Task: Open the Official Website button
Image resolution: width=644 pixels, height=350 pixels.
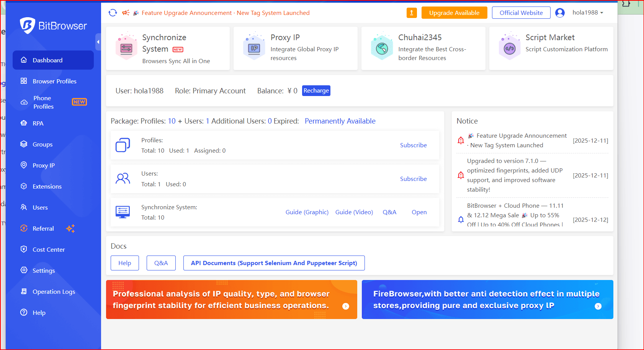Action: 521,13
